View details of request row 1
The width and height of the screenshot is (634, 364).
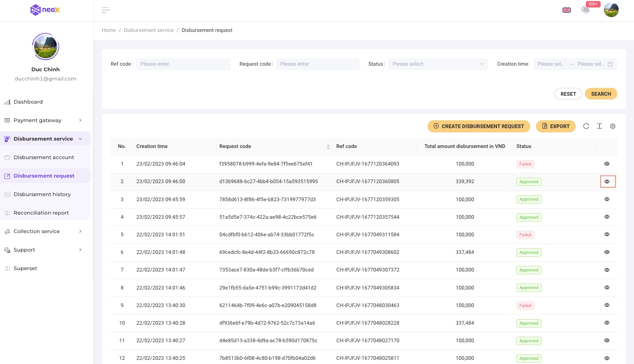click(x=607, y=164)
